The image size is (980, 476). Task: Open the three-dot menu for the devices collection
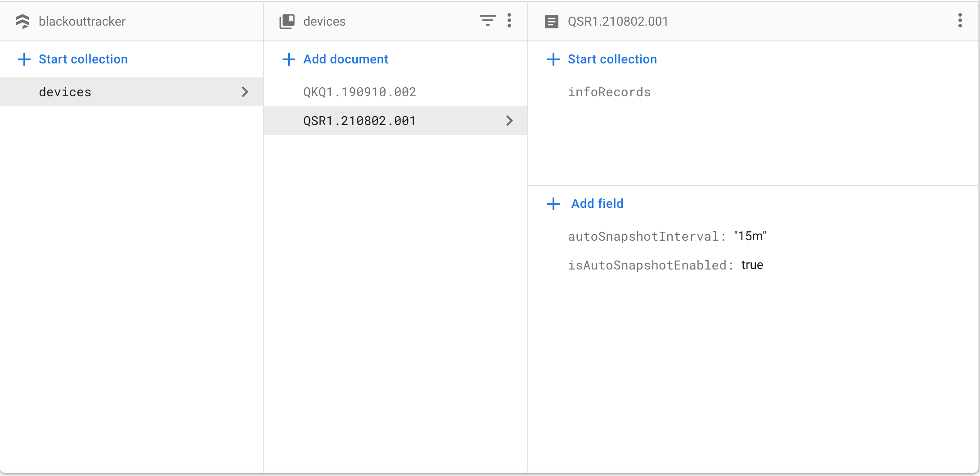point(510,21)
